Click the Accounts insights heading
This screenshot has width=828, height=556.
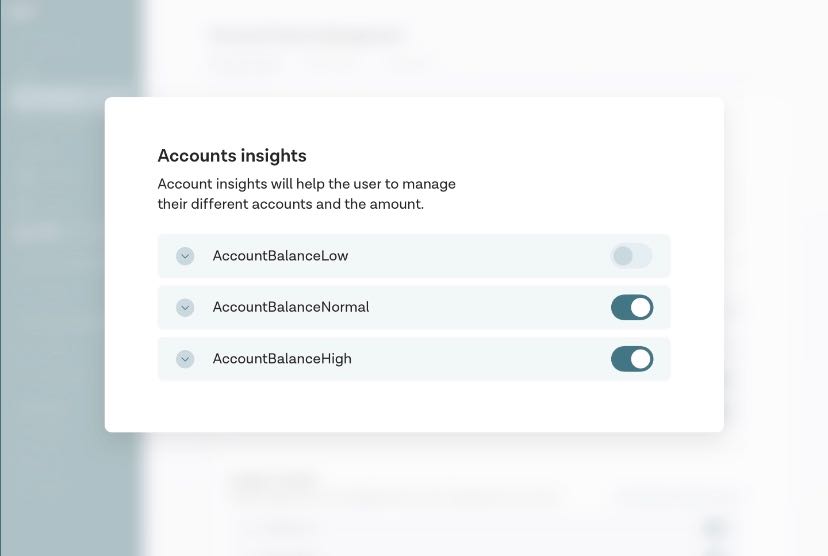[232, 156]
